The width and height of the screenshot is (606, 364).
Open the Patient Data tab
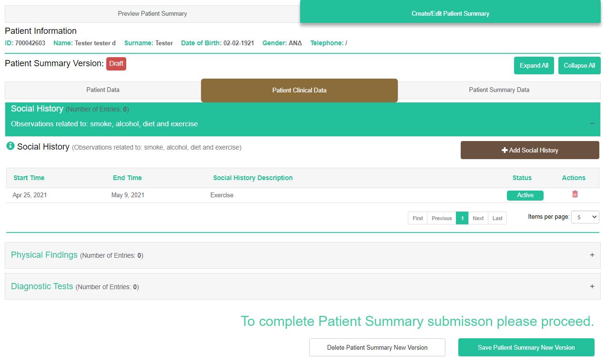pyautogui.click(x=103, y=90)
